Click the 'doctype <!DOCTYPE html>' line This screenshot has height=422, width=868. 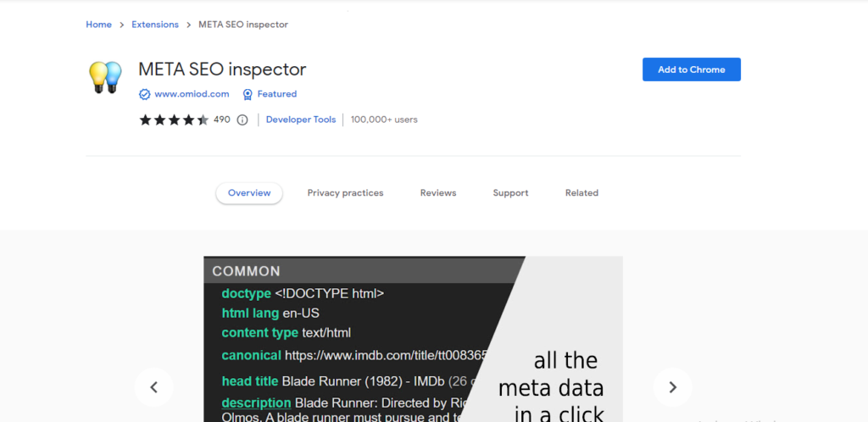[x=303, y=294]
